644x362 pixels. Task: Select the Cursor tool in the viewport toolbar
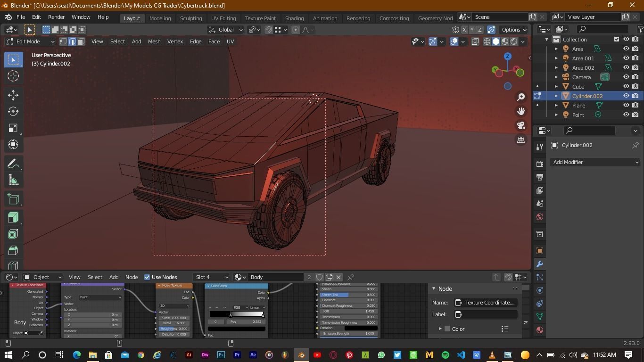pyautogui.click(x=13, y=76)
